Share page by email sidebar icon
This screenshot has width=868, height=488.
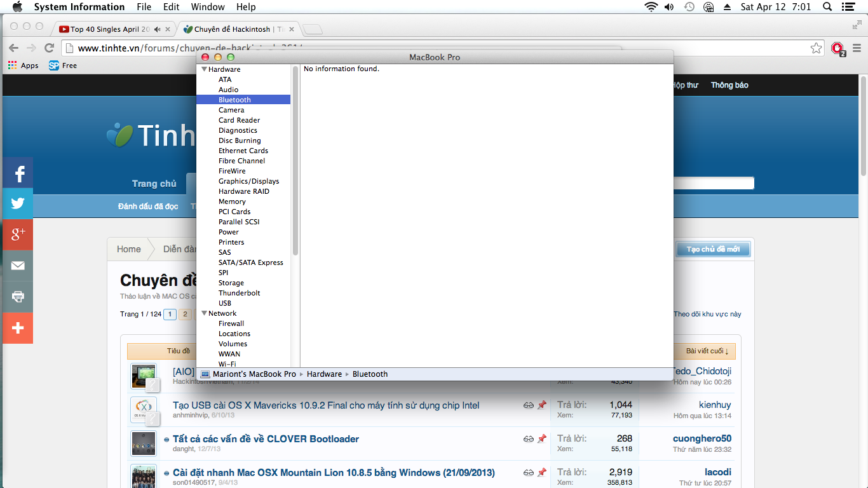click(x=18, y=266)
